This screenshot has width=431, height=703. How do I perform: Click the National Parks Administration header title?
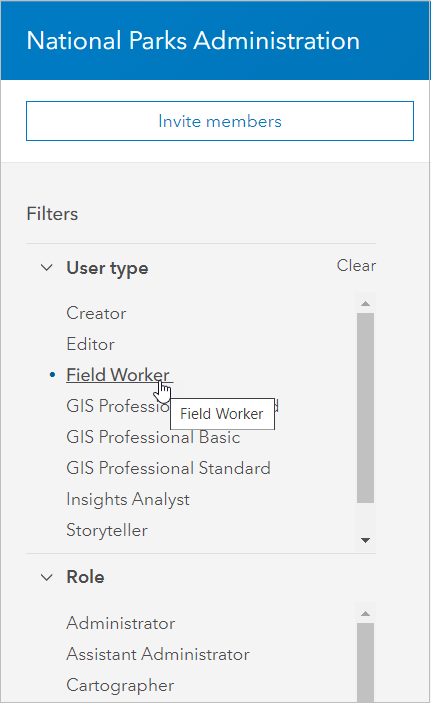tap(193, 40)
